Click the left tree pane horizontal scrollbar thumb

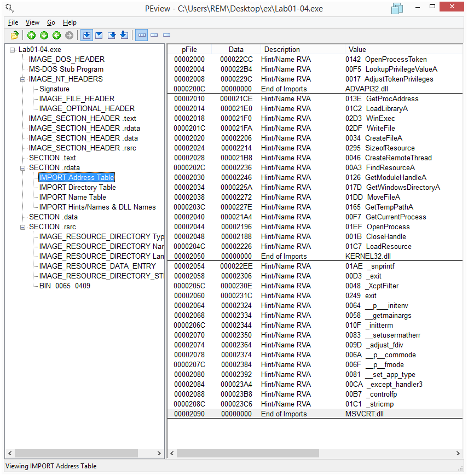click(76, 453)
